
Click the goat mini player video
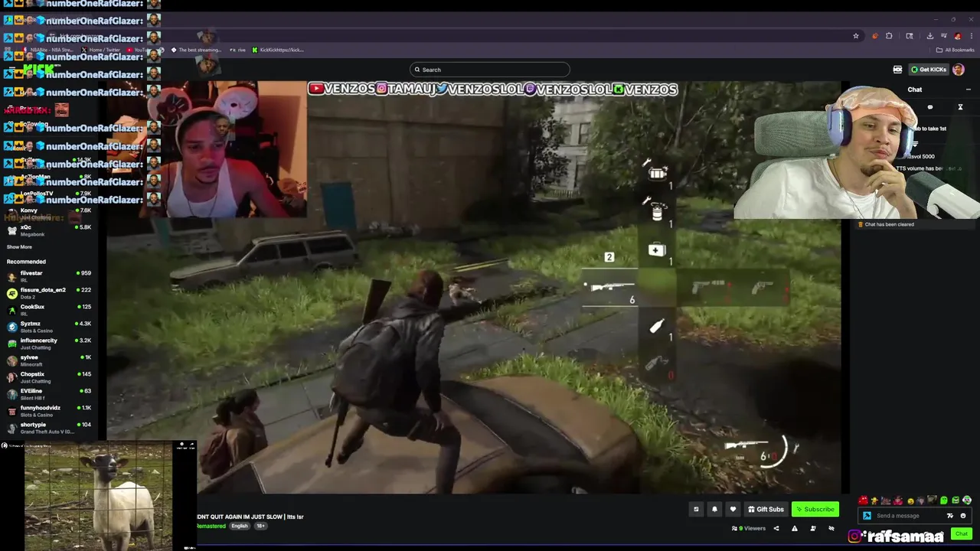point(98,496)
